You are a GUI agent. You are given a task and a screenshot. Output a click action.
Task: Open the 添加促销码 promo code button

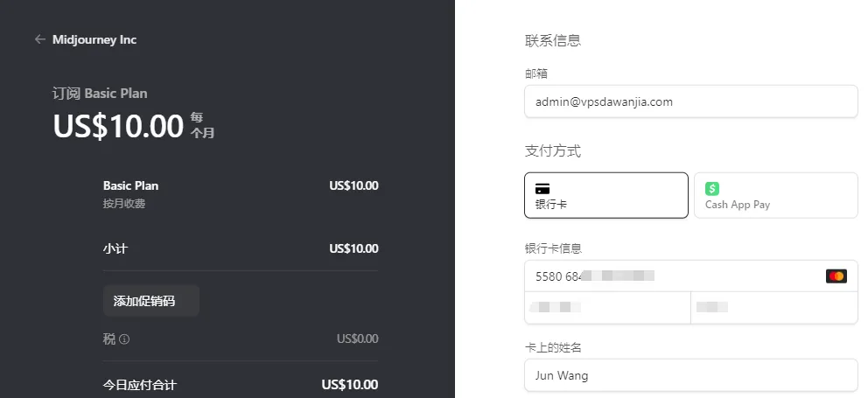click(x=150, y=301)
